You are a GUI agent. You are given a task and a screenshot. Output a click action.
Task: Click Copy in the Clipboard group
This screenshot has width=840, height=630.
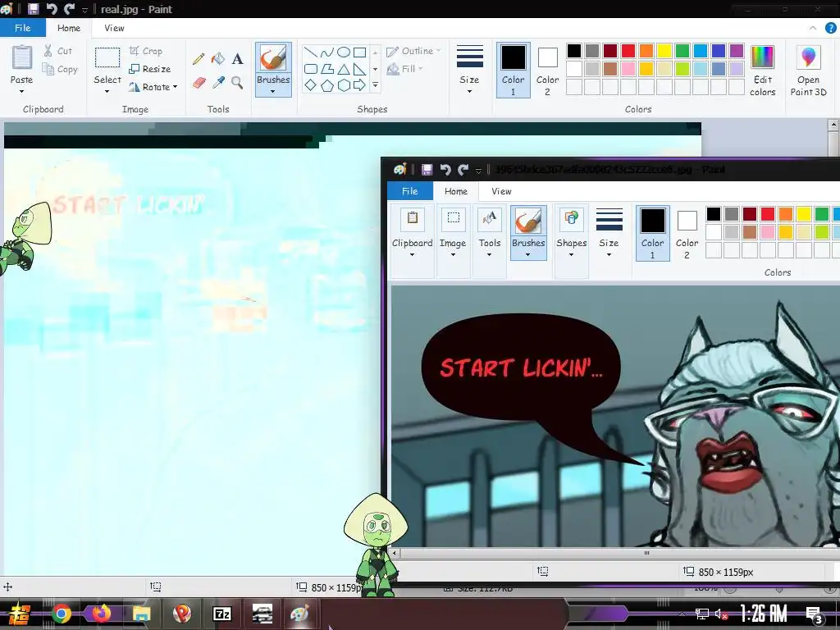60,69
